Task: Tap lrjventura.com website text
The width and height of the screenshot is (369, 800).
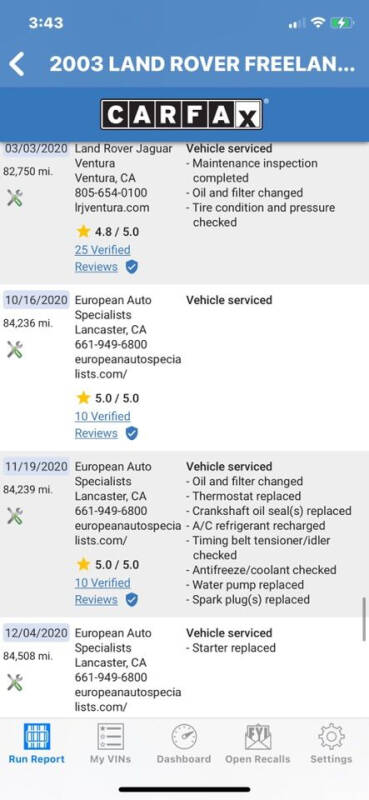Action: coord(112,208)
